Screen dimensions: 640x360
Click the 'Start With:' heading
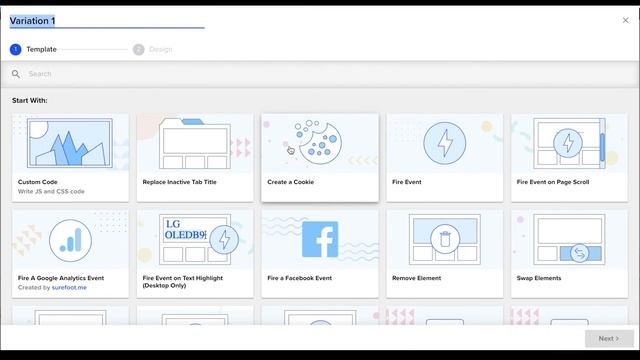(29, 100)
